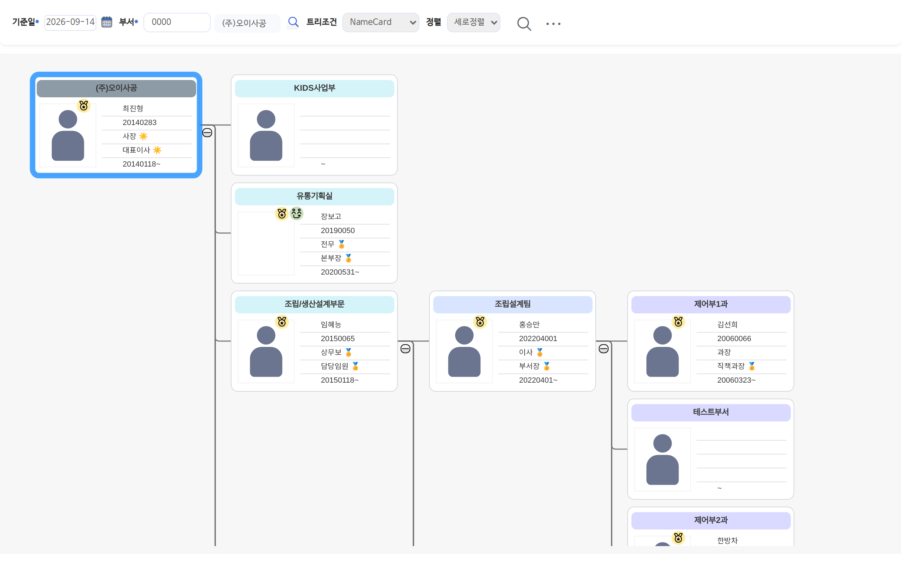This screenshot has width=901, height=588.
Task: Click 홍승만's profile photo
Action: coord(464,351)
